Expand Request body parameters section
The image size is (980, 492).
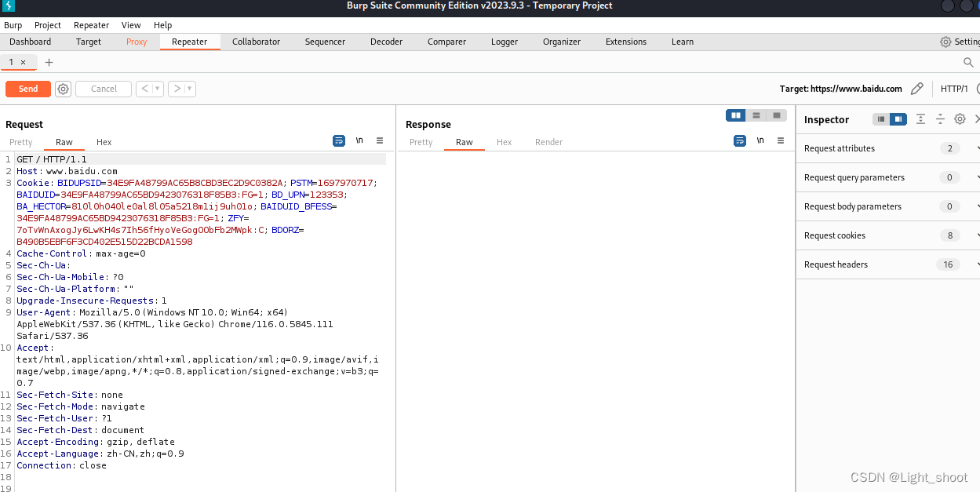(x=888, y=206)
